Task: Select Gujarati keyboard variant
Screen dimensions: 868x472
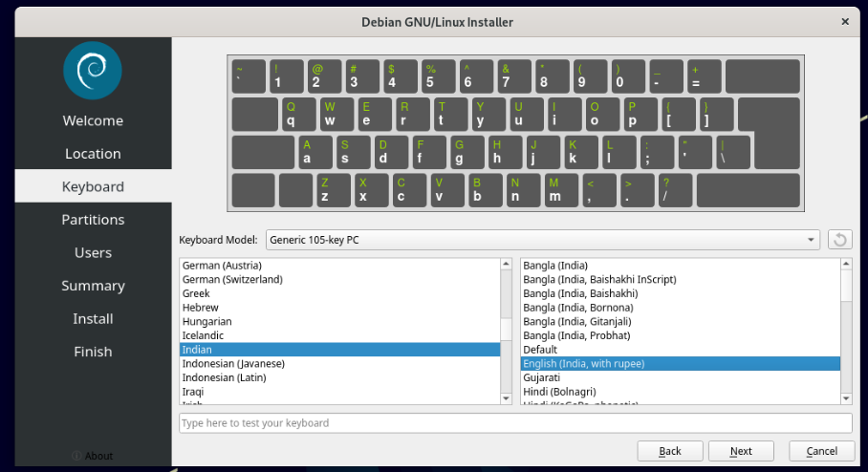Action: coord(544,377)
